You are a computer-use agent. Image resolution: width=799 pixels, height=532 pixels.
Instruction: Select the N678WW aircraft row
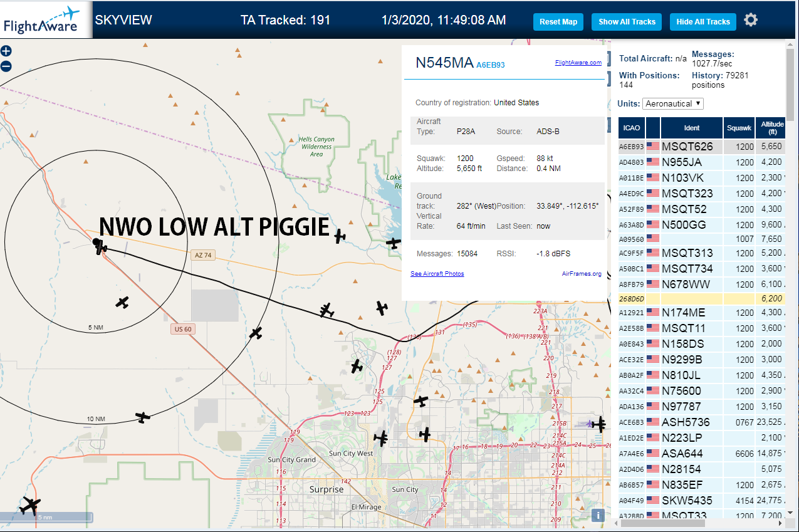[x=702, y=284]
